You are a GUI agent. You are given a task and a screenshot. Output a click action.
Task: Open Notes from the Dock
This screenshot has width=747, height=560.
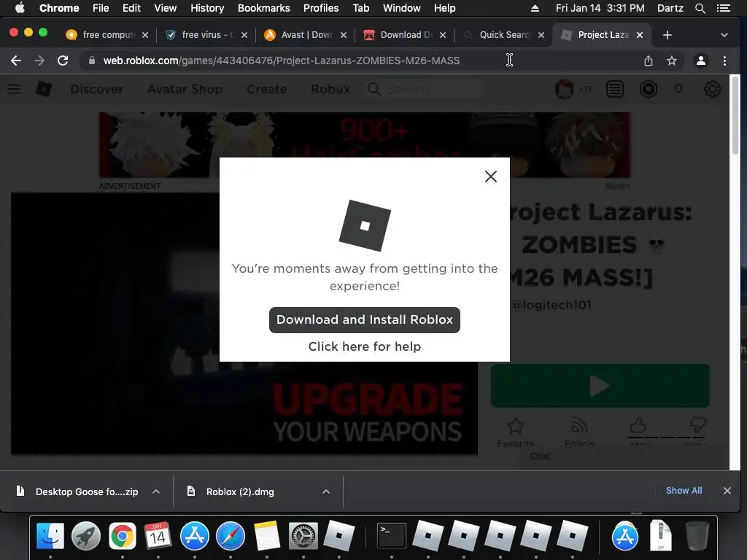(267, 536)
